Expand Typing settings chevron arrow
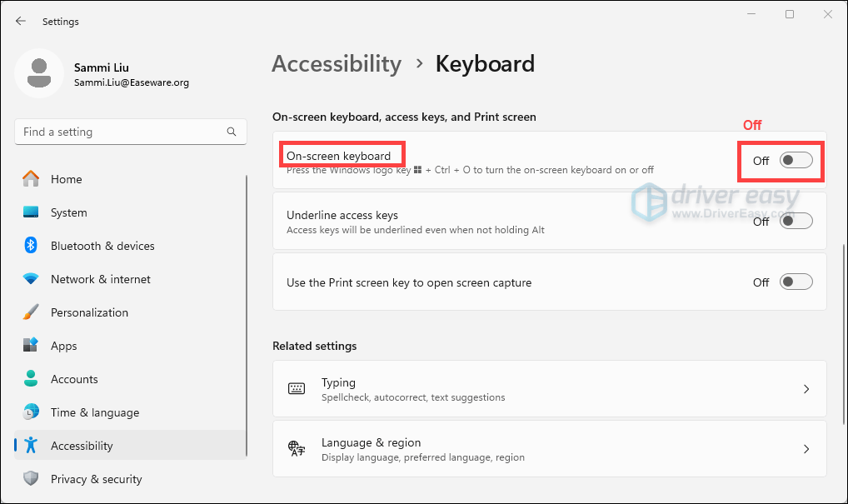 click(x=806, y=389)
